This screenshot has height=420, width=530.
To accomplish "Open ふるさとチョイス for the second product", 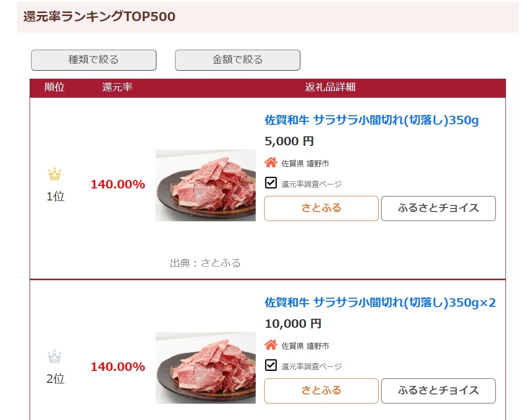I will [438, 390].
